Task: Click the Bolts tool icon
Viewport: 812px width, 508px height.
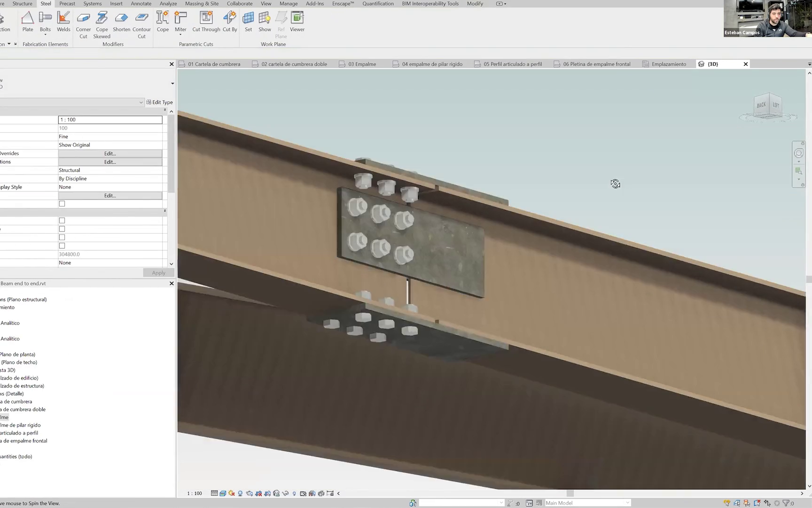Action: (45, 19)
